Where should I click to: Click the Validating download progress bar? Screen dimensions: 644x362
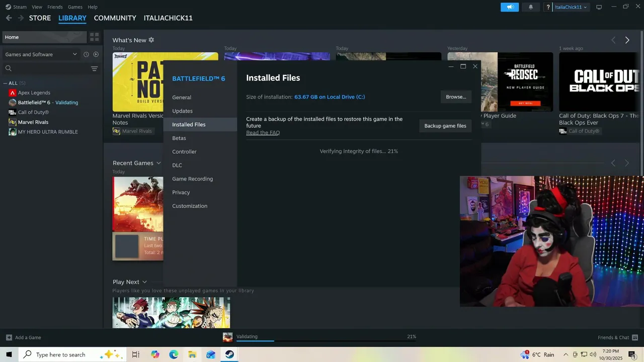[326, 340]
